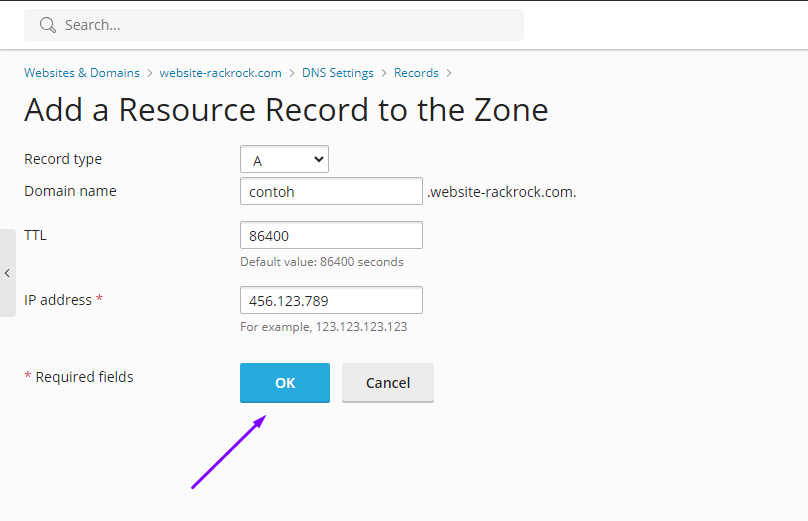Click the Domain name label text
This screenshot has width=808, height=521.
pos(70,191)
